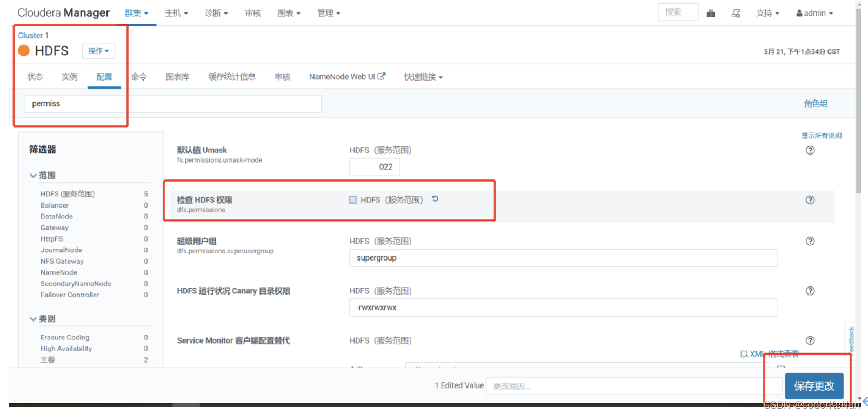This screenshot has height=414, width=868.
Task: Click the supergroup input field
Action: coord(564,258)
